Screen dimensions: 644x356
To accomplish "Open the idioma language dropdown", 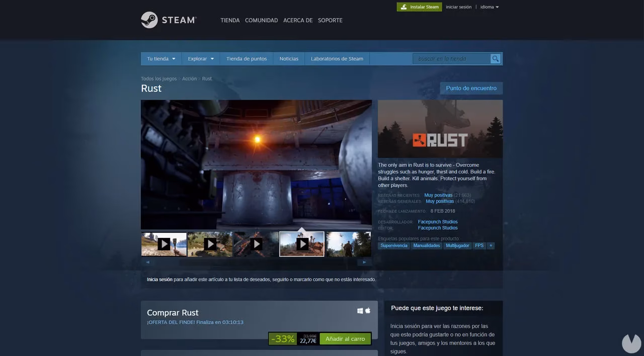I will (490, 7).
